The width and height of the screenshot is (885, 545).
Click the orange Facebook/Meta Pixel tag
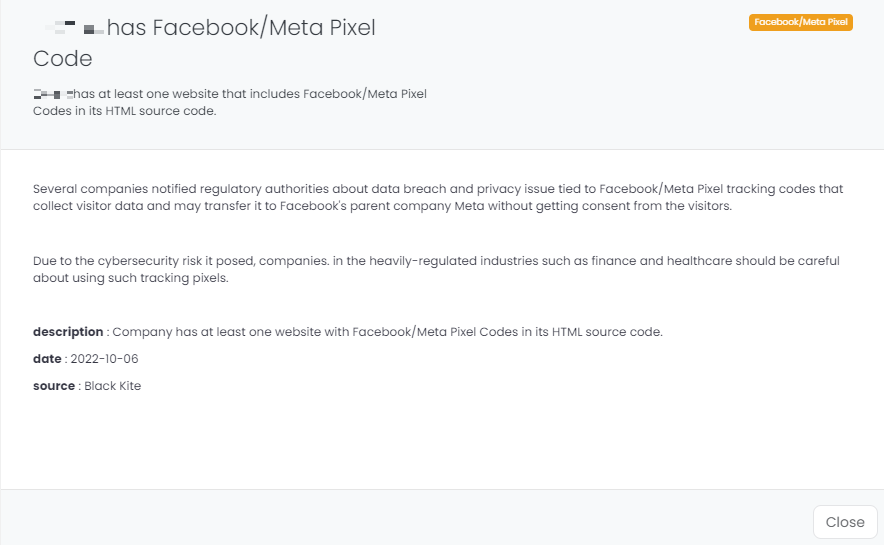point(800,22)
